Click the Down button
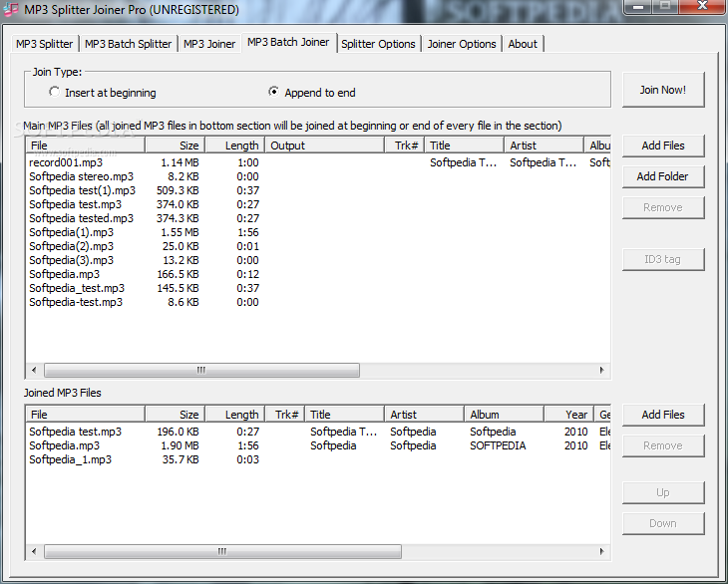 click(663, 523)
